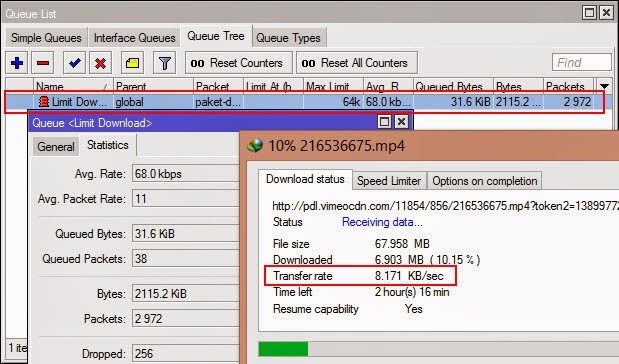Click the '8.171 KB/sec' transfer rate value
The height and width of the screenshot is (364, 619).
409,276
